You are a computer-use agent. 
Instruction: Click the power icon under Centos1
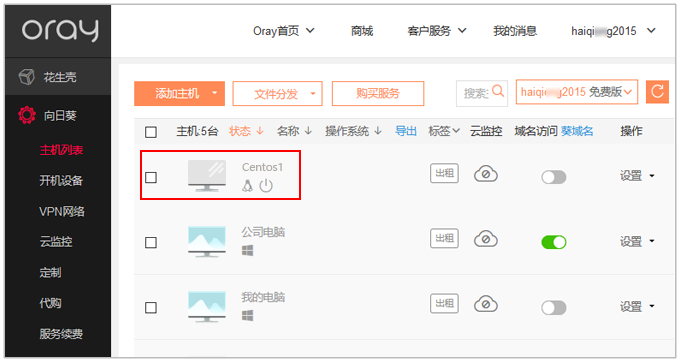click(x=266, y=186)
